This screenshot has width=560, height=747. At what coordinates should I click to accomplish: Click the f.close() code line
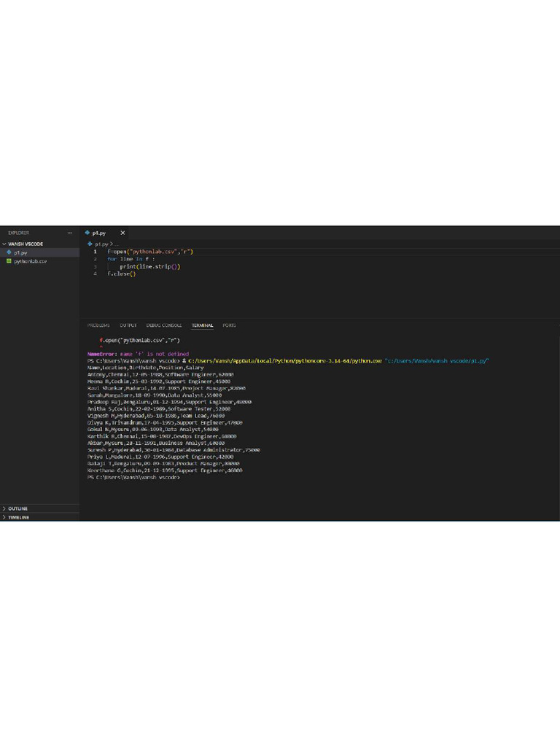click(x=122, y=274)
